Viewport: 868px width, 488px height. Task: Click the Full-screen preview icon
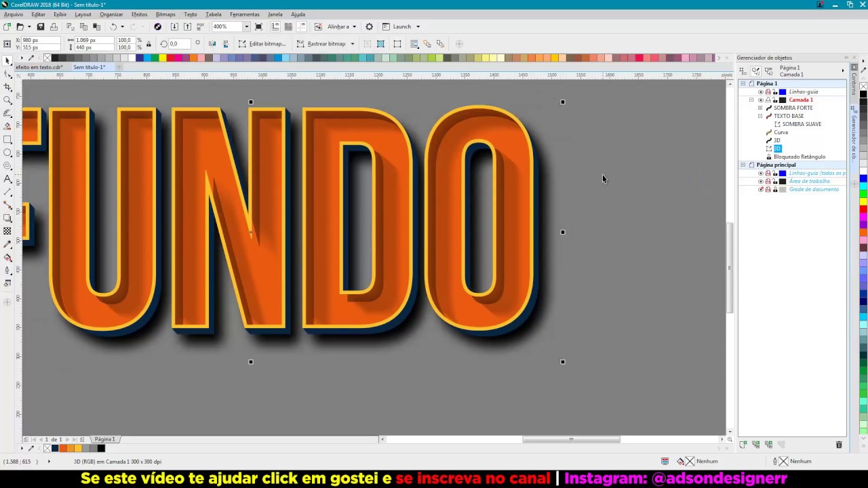coord(258,26)
